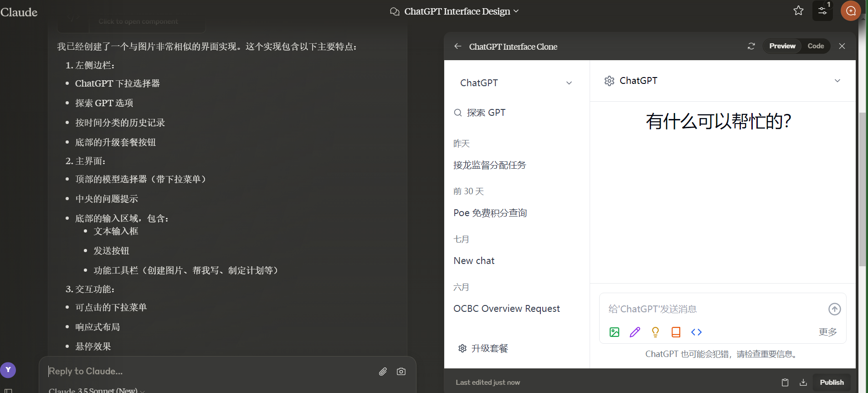The height and width of the screenshot is (393, 868).
Task: Click the 响应式布局 bullet text
Action: click(98, 327)
